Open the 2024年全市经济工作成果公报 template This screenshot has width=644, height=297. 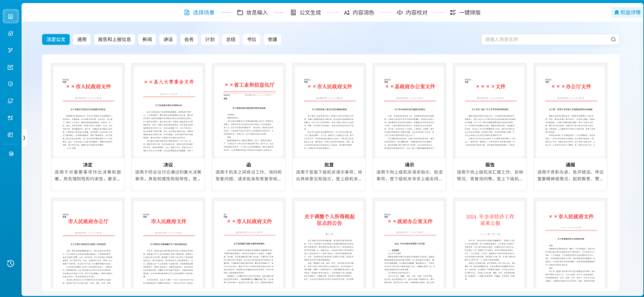tap(490, 244)
